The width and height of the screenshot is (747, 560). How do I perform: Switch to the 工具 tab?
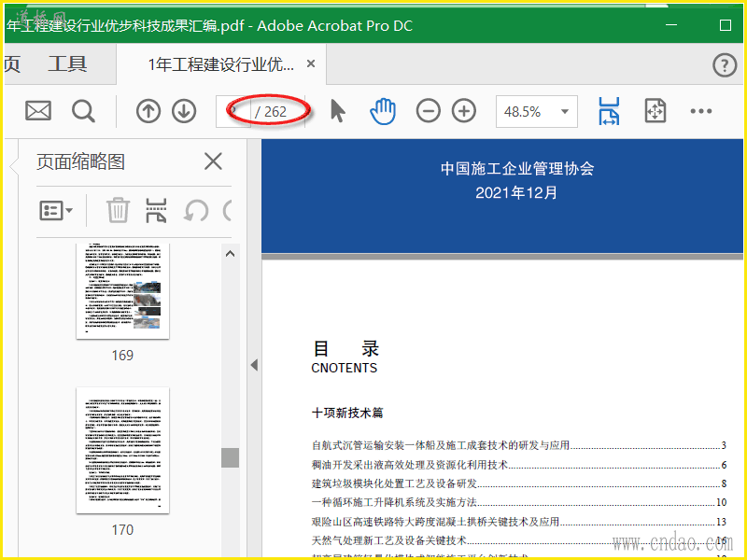click(x=67, y=63)
